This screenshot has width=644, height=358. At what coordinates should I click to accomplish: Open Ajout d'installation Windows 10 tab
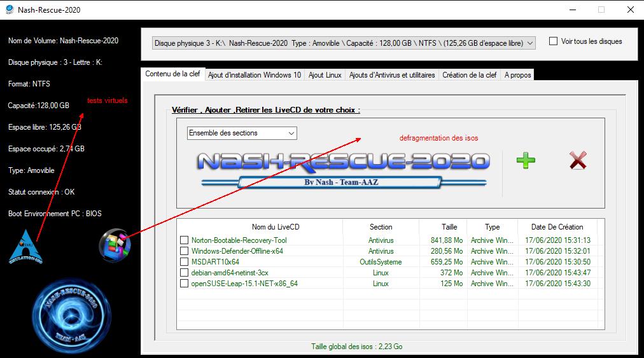(x=255, y=75)
